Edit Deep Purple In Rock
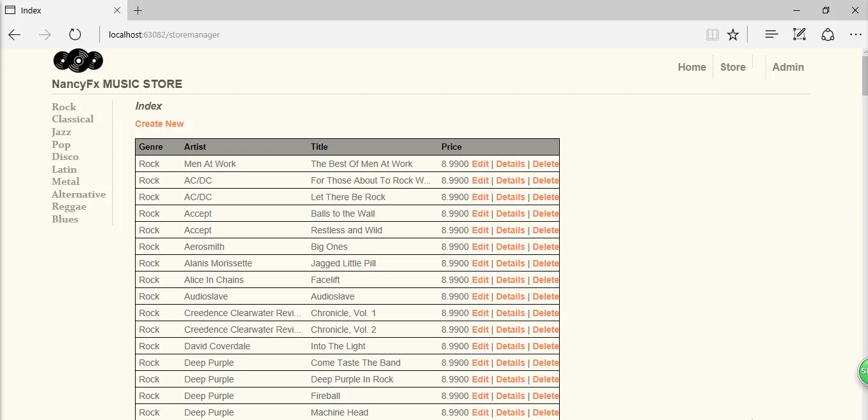 click(x=480, y=379)
